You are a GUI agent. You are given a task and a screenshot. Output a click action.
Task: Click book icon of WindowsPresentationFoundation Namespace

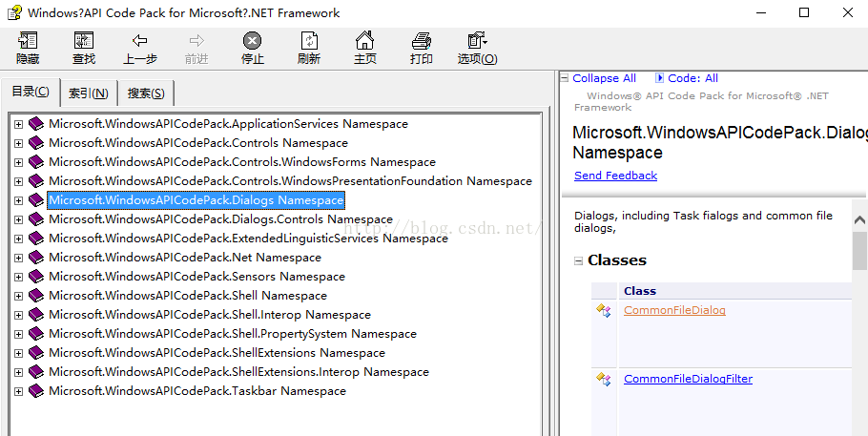point(36,180)
